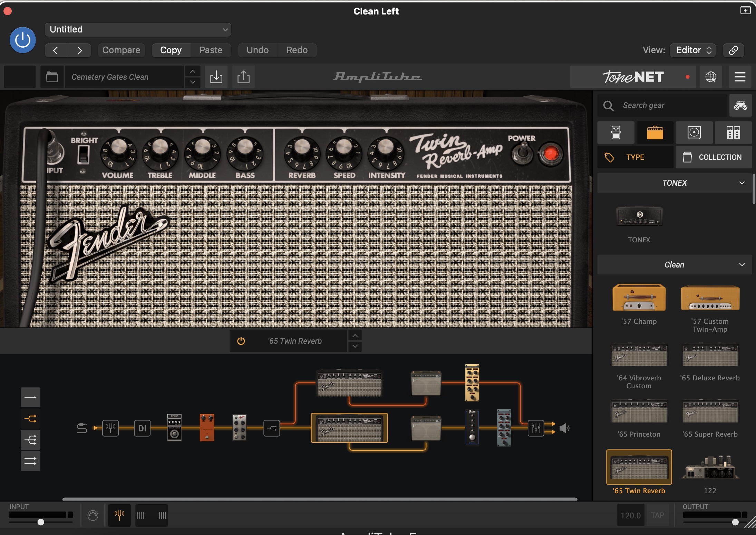Go to previous preset arrow
The height and width of the screenshot is (535, 756).
[56, 50]
